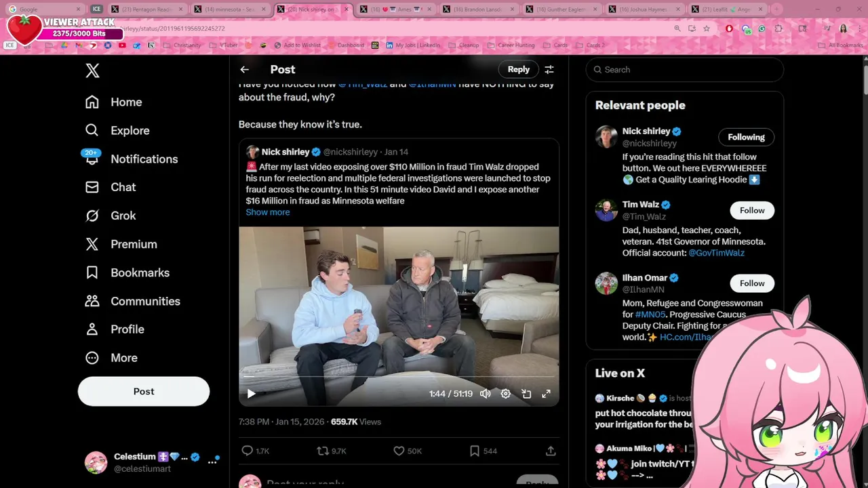This screenshot has width=868, height=488.
Task: Click Show more on quoted post
Action: pyautogui.click(x=267, y=212)
